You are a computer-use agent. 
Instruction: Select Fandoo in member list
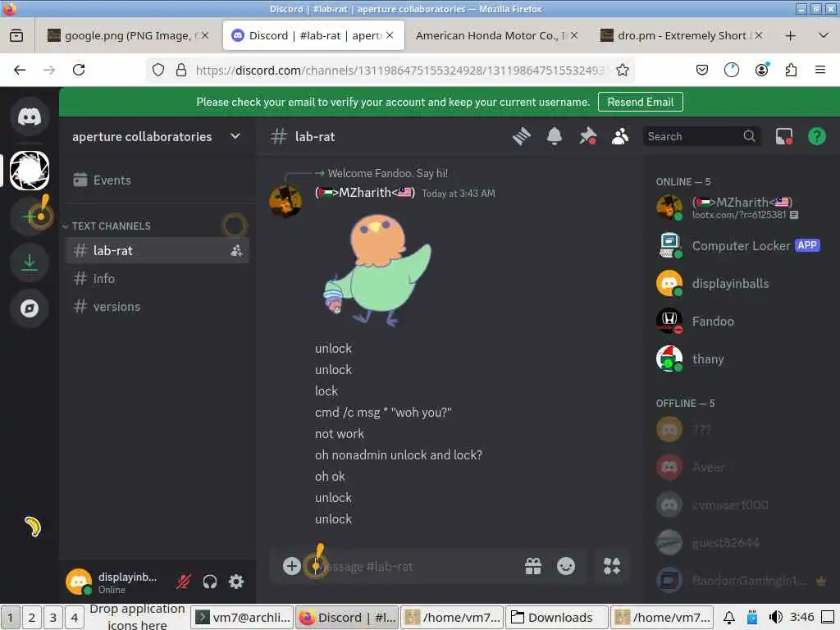click(742, 322)
